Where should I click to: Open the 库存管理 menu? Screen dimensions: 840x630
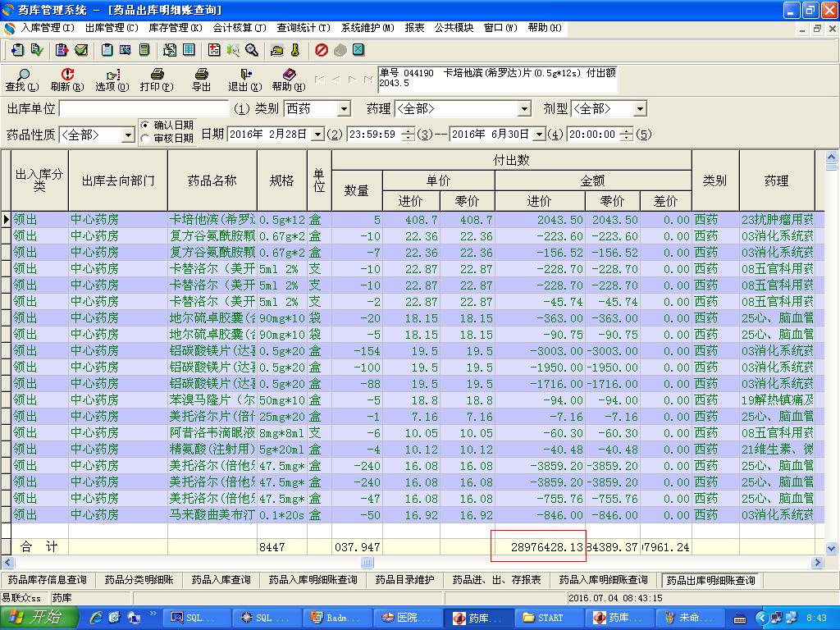tap(176, 28)
